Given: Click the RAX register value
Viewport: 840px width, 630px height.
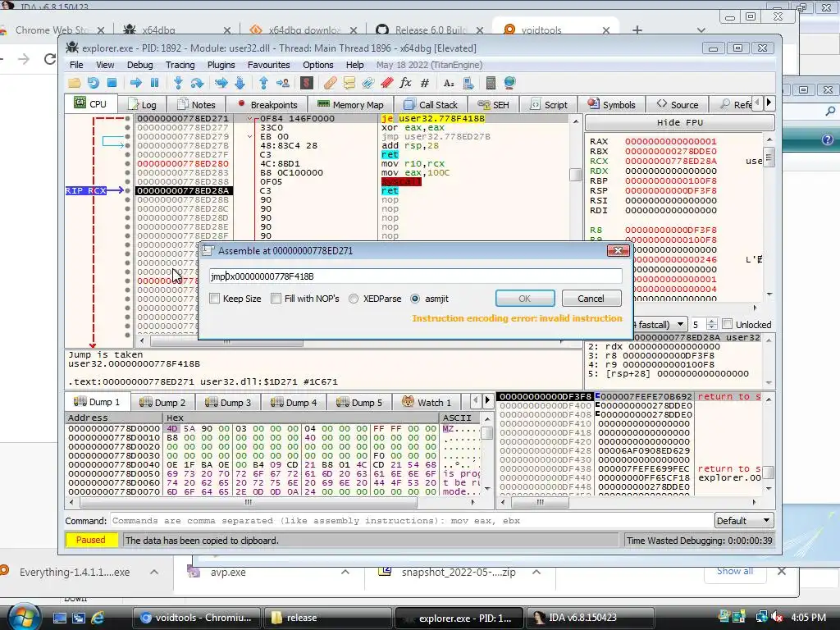Looking at the screenshot, I should point(671,141).
